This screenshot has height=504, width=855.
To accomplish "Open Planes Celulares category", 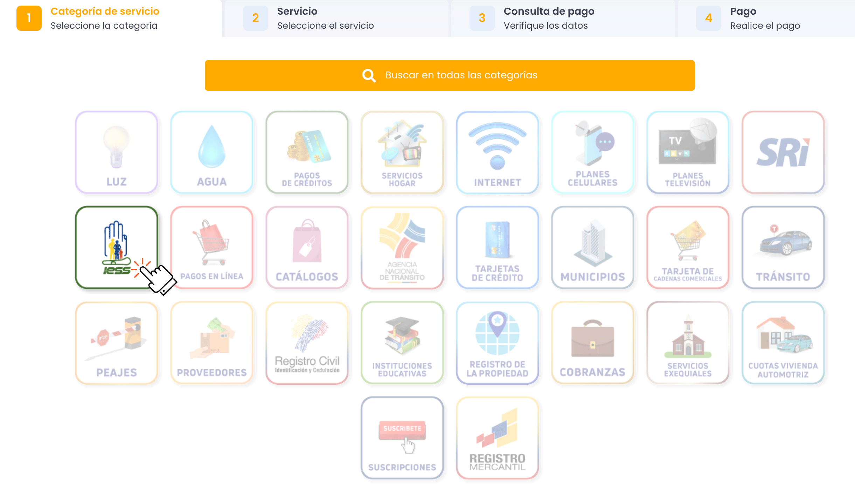I will tap(593, 152).
